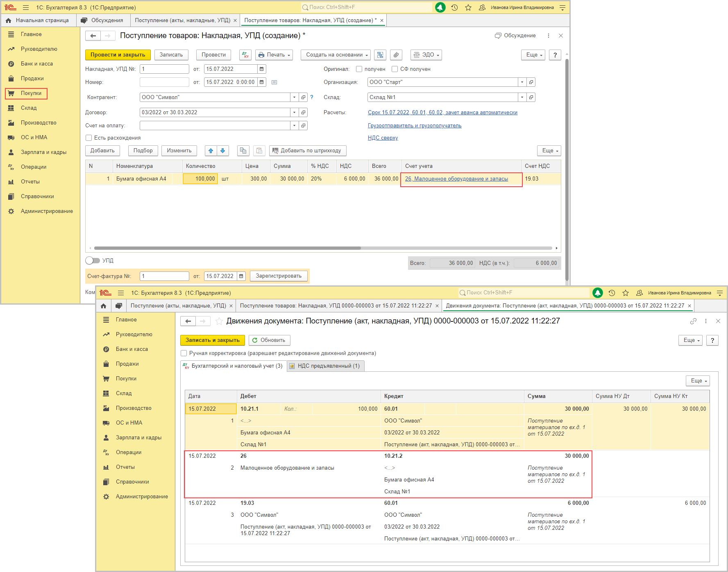Open the ООО "Символ" counterparty card icon

[303, 97]
